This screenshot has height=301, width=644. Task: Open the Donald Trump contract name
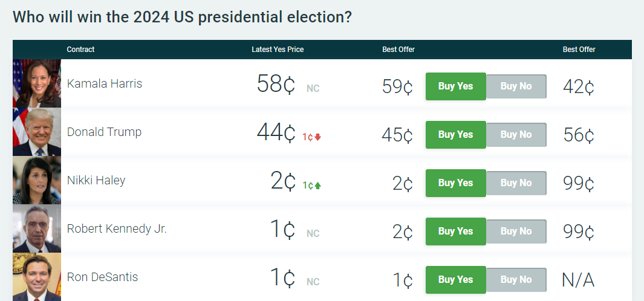(x=104, y=132)
